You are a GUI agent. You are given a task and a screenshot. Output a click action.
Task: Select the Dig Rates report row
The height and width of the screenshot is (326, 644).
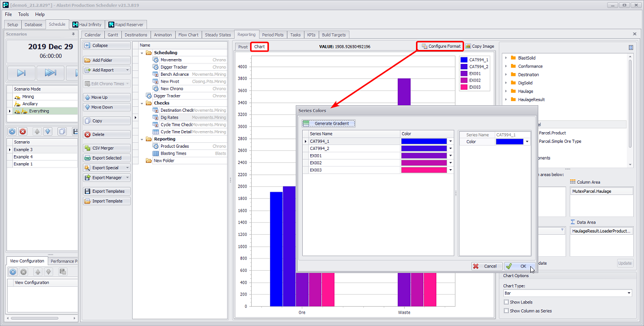coord(169,117)
